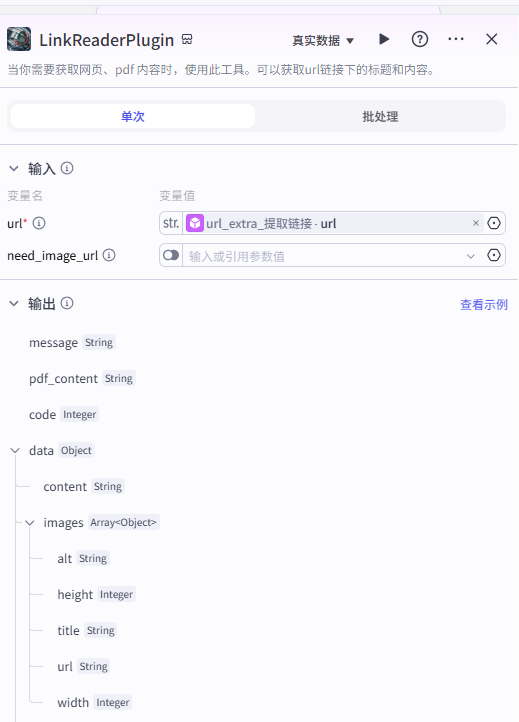519x722 pixels.
Task: Open the 查看示例 link
Action: (x=484, y=304)
